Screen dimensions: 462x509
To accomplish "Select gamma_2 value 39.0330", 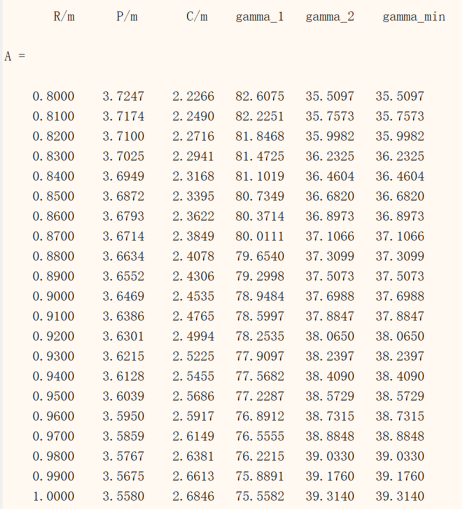I will (330, 456).
